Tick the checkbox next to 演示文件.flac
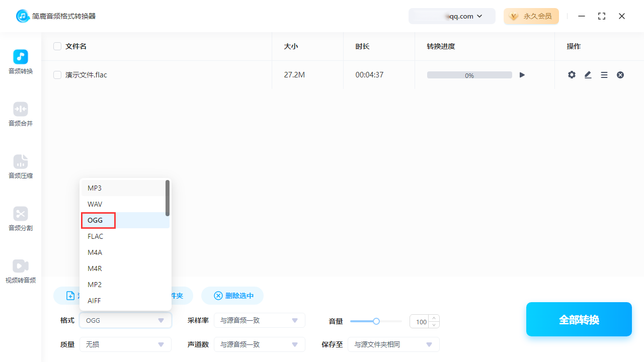 [57, 74]
